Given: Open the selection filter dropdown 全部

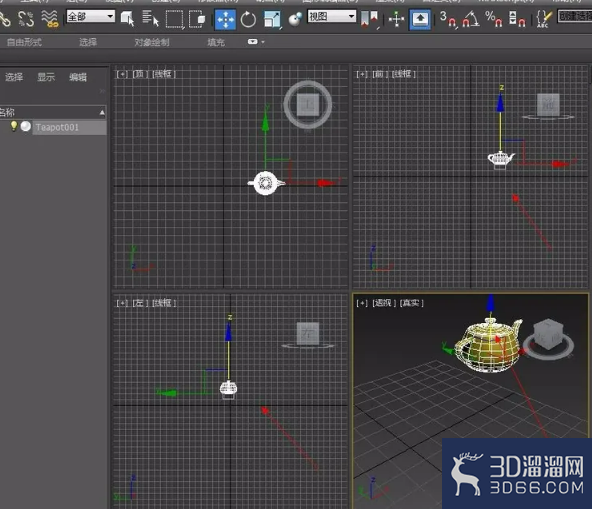Looking at the screenshot, I should [x=91, y=17].
